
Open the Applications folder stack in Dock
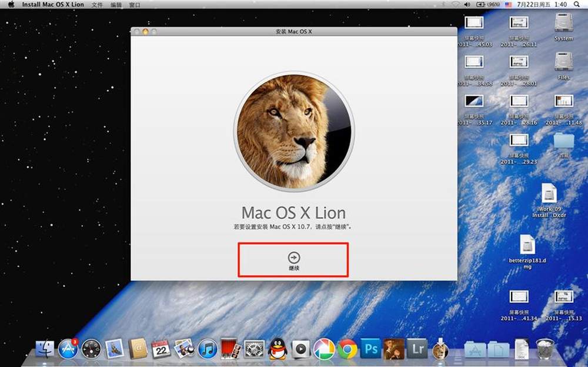[475, 349]
